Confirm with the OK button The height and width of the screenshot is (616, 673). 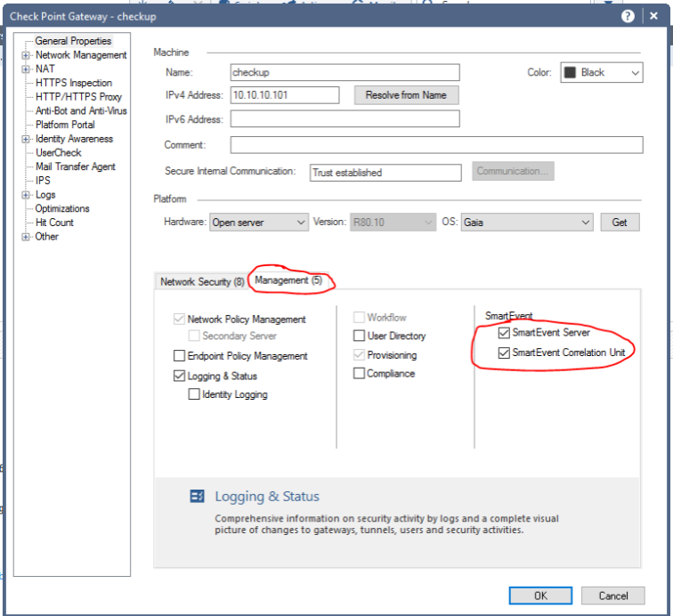(x=540, y=596)
